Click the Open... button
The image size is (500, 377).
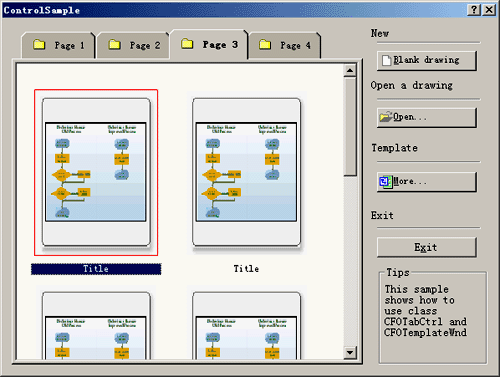(x=427, y=117)
